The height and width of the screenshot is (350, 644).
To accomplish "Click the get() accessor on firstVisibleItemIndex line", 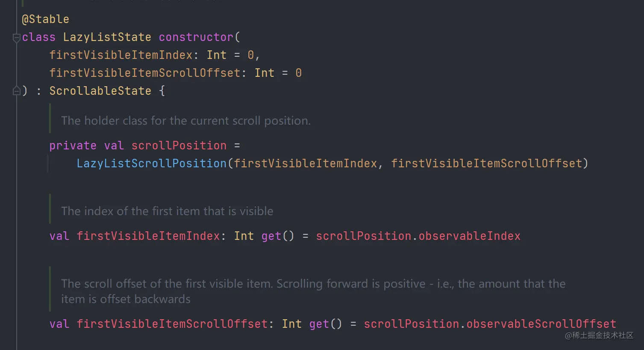I will pyautogui.click(x=278, y=236).
